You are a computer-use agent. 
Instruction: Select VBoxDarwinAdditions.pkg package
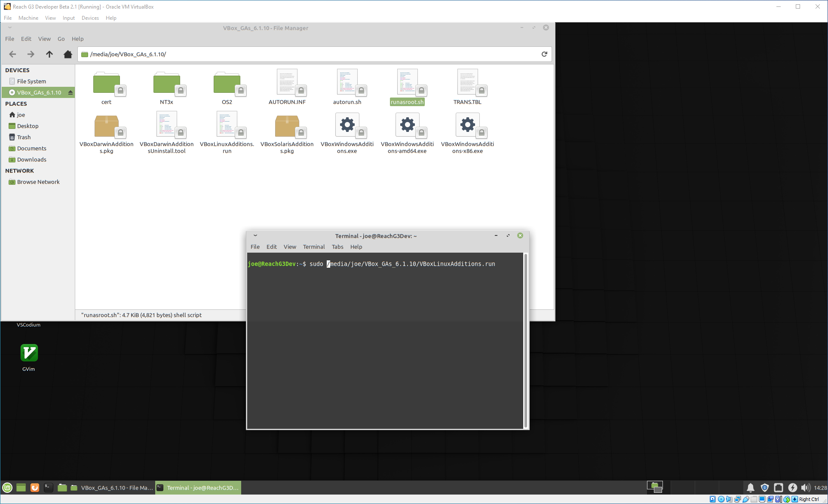pos(107,133)
